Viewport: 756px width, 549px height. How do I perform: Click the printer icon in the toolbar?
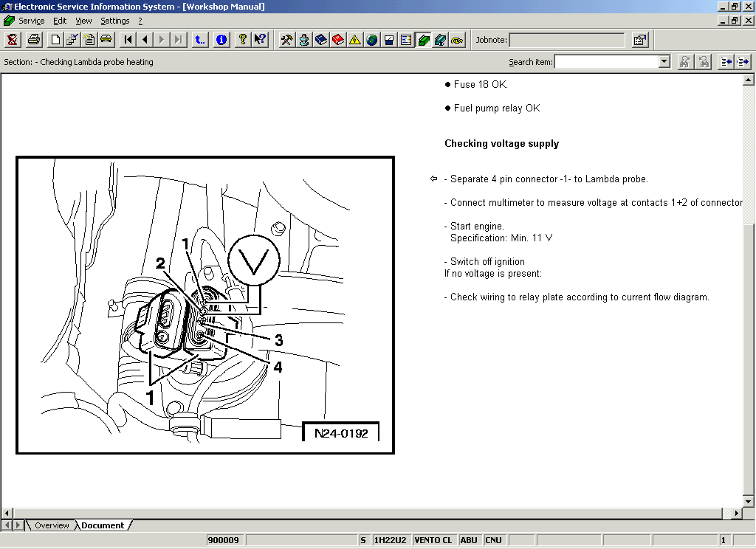point(34,40)
